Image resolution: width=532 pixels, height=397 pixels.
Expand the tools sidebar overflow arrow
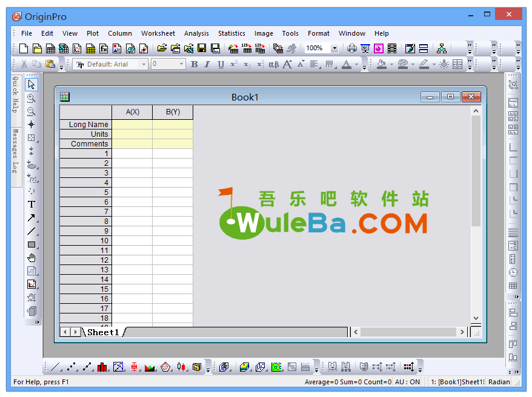pyautogui.click(x=38, y=322)
